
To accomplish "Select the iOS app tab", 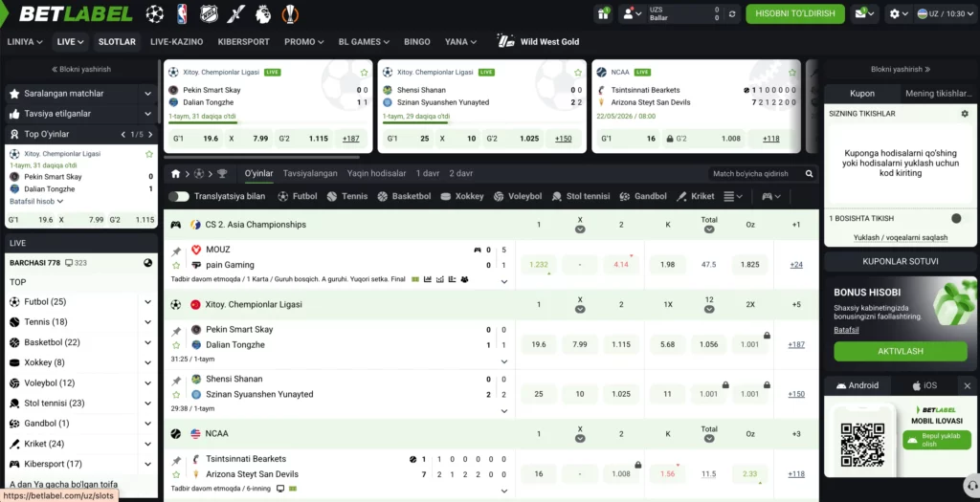I will [924, 386].
